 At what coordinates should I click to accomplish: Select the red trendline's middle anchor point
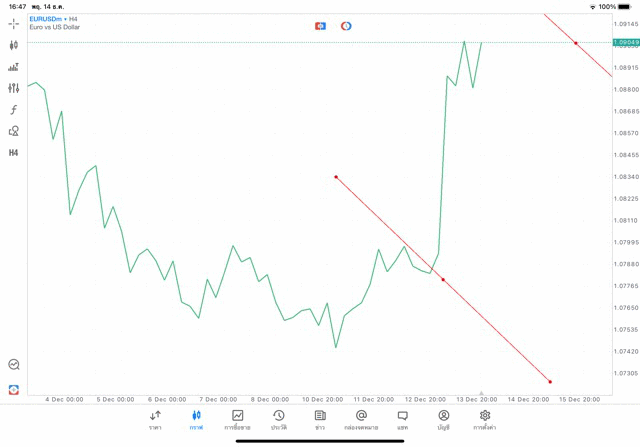pos(443,280)
